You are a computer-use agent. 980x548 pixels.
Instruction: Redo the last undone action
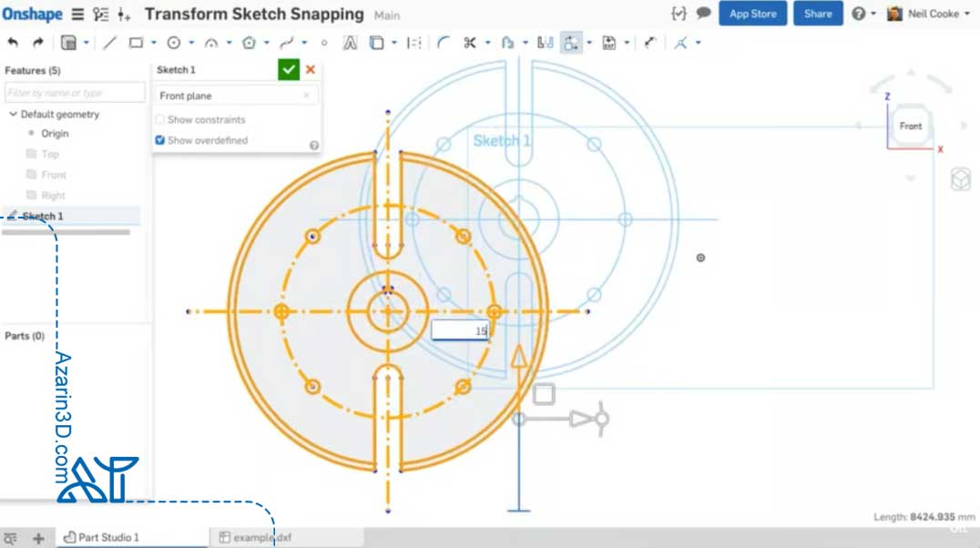(37, 43)
